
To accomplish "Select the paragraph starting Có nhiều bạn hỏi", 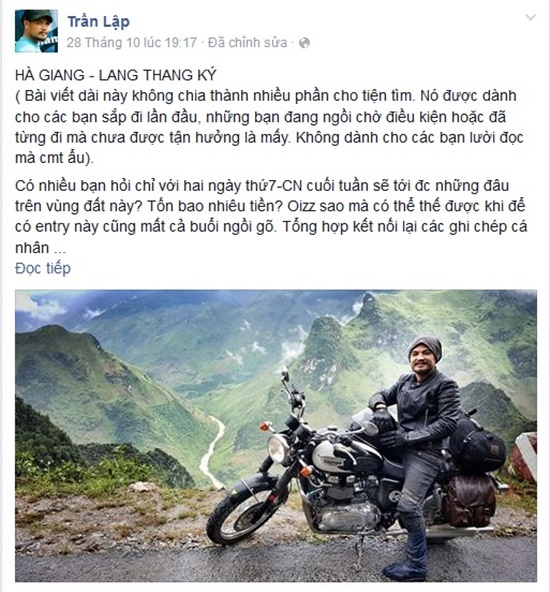I will click(271, 217).
